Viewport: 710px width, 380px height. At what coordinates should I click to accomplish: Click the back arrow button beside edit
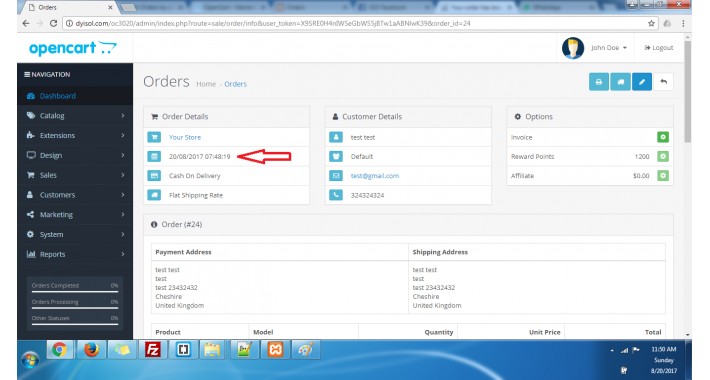tap(663, 82)
